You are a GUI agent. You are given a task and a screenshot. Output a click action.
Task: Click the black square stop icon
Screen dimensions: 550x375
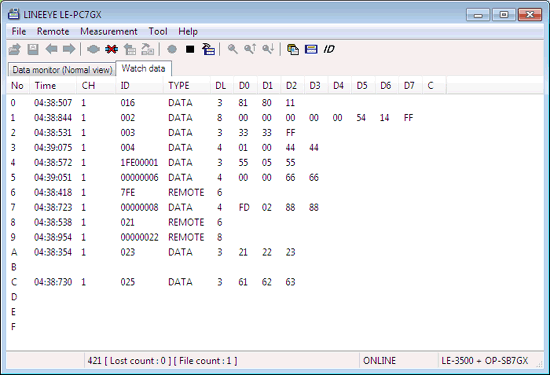(x=190, y=49)
